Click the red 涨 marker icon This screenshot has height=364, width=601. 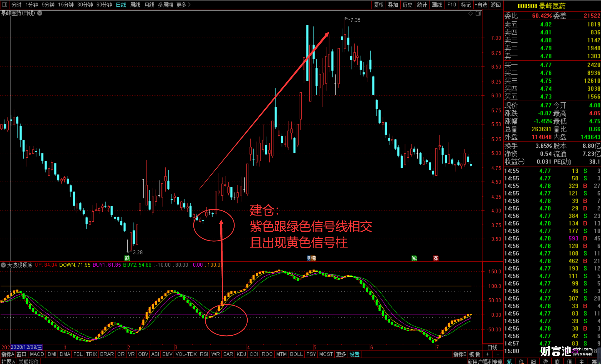click(436, 258)
